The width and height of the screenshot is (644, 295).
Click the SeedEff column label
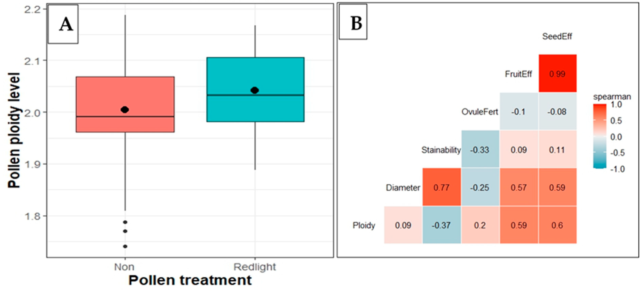[557, 36]
